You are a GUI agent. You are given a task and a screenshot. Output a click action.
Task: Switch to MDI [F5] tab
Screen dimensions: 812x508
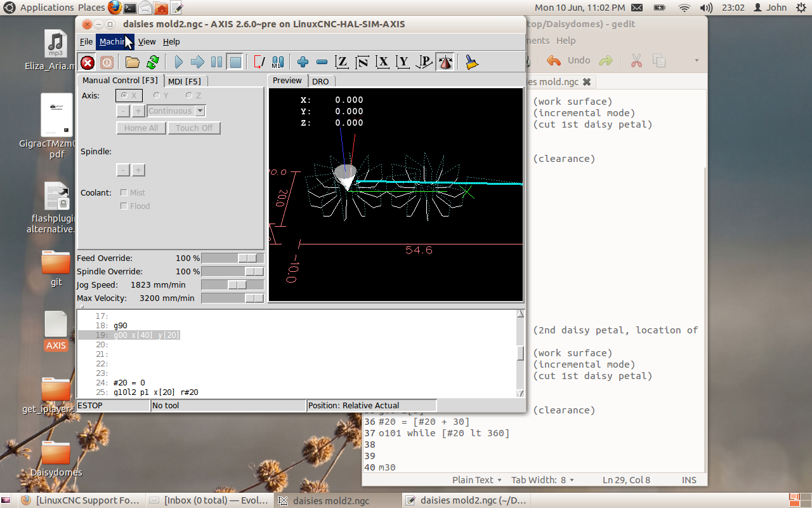coord(185,81)
